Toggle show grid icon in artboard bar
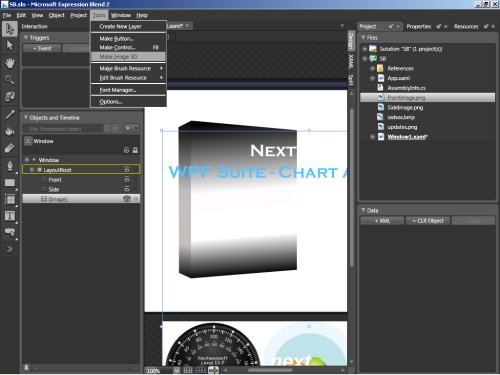500x375 pixels. coord(188,370)
